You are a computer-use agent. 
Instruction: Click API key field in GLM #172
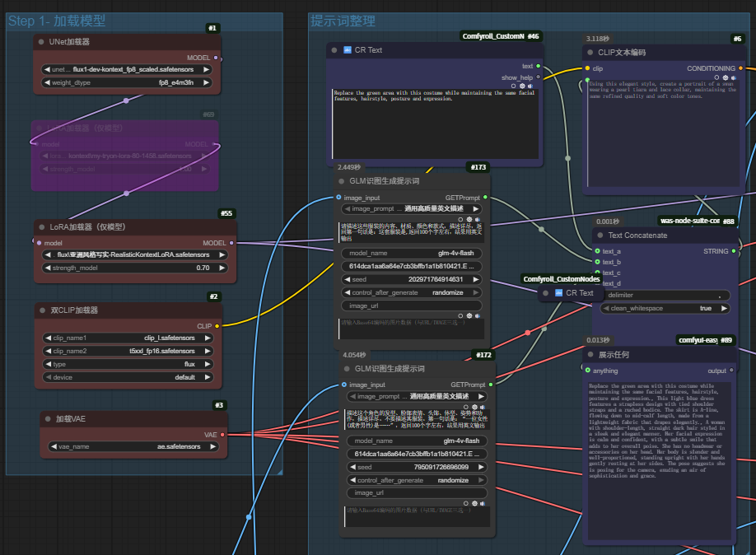point(417,454)
